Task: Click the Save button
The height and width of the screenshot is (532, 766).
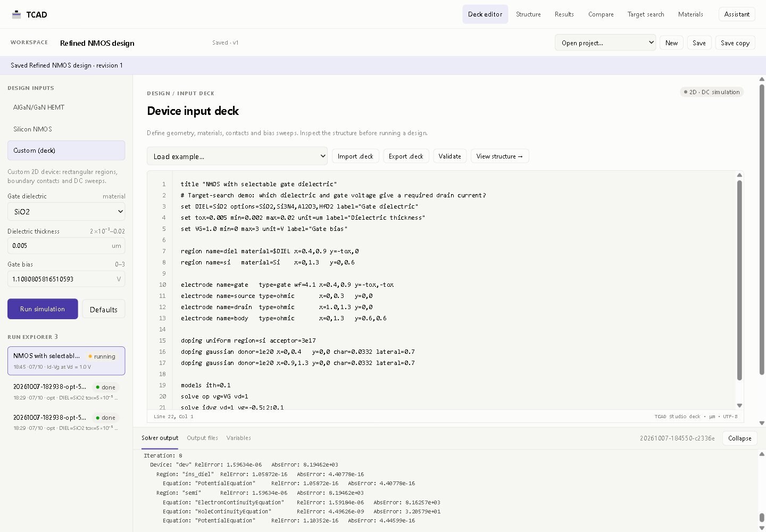Action: pos(699,43)
